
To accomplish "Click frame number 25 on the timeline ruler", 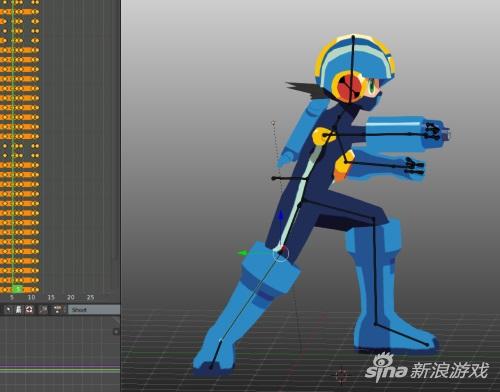I will tap(90, 297).
